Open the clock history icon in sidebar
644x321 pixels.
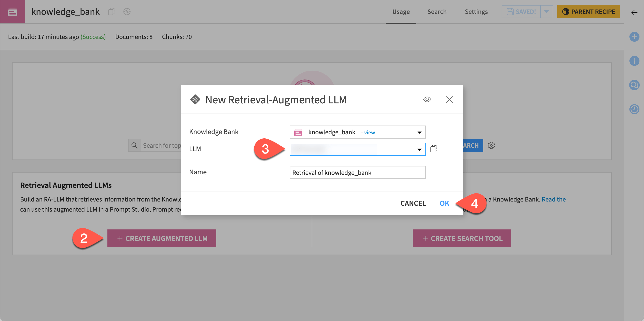(634, 109)
